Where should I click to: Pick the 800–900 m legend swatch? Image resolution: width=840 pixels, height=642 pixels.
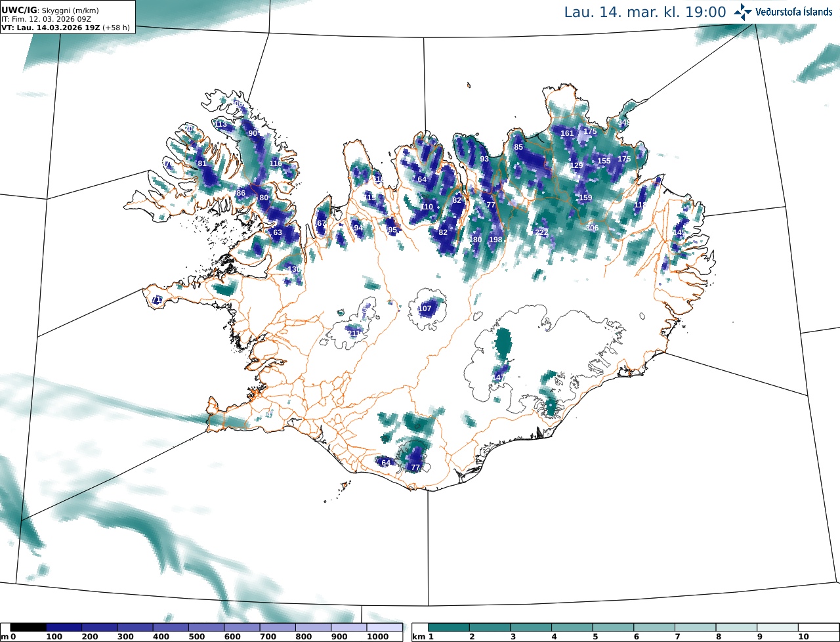tap(313, 628)
